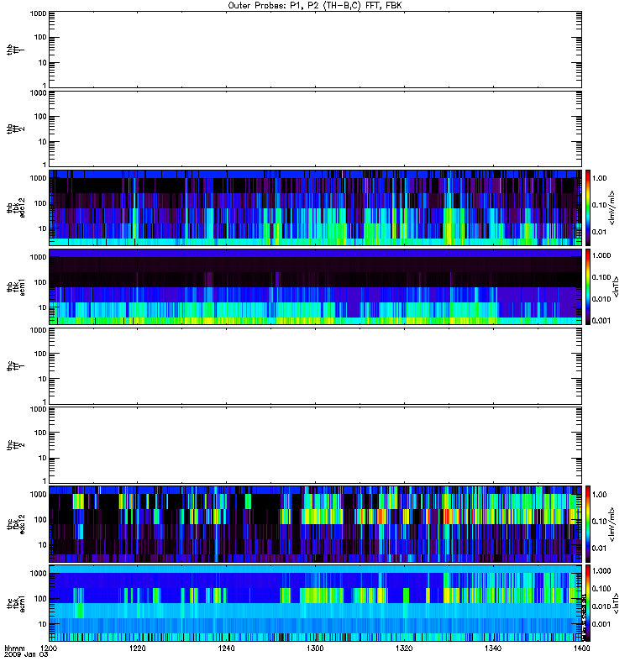The width and height of the screenshot is (630, 672).
Task: Click the 'hhmm' axis units label
Action: (14, 648)
